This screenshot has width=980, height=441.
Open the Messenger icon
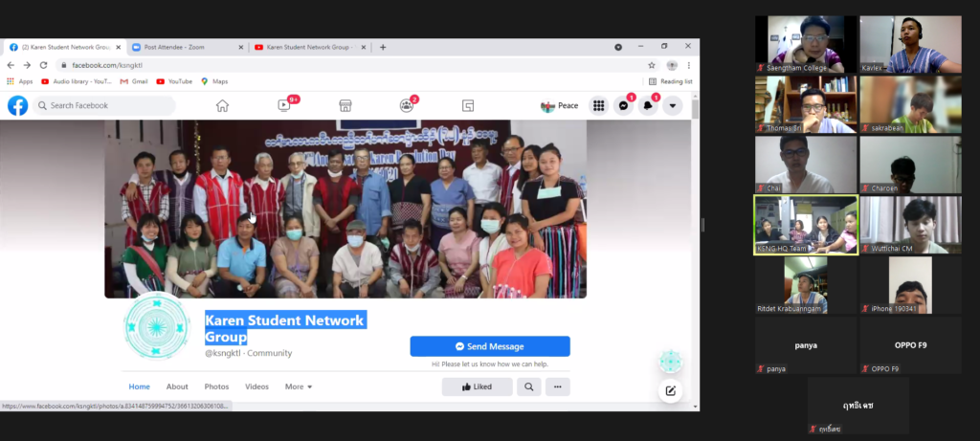click(x=623, y=105)
